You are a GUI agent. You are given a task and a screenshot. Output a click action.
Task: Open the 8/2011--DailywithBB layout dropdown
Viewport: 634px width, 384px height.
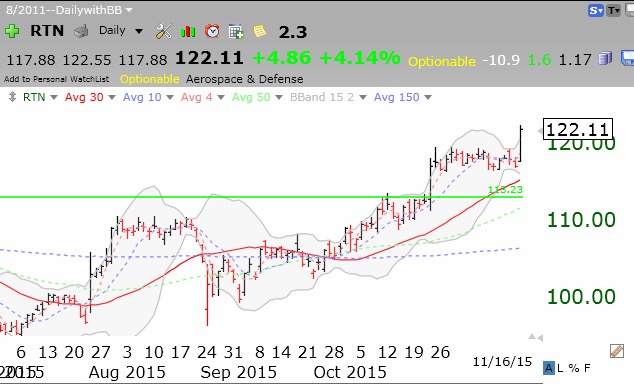[x=69, y=10]
